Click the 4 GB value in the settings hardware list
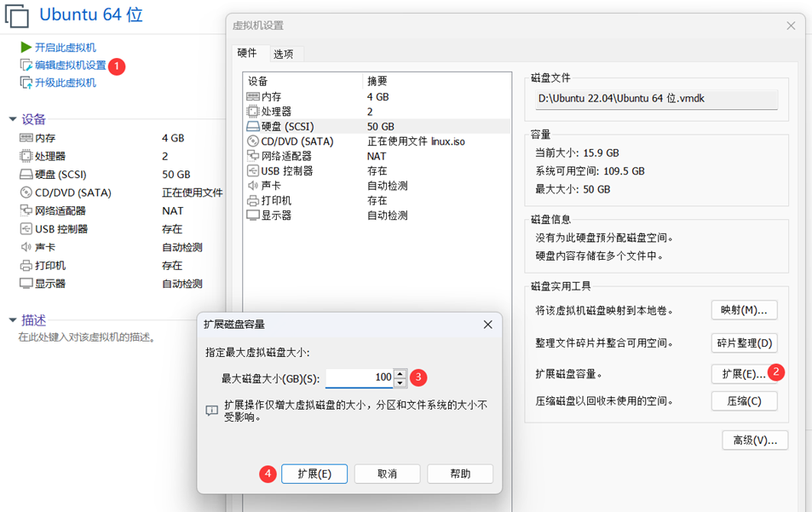 pyautogui.click(x=378, y=97)
